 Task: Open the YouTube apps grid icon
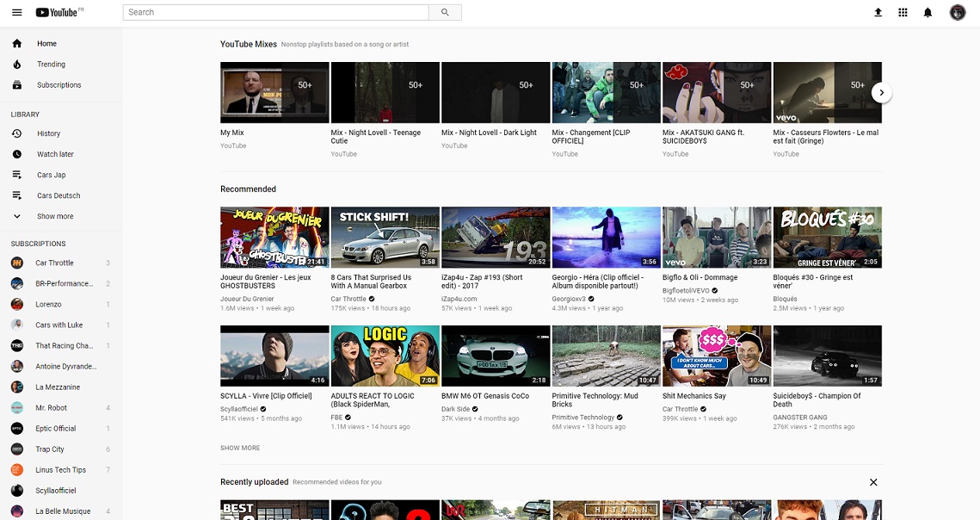(903, 13)
